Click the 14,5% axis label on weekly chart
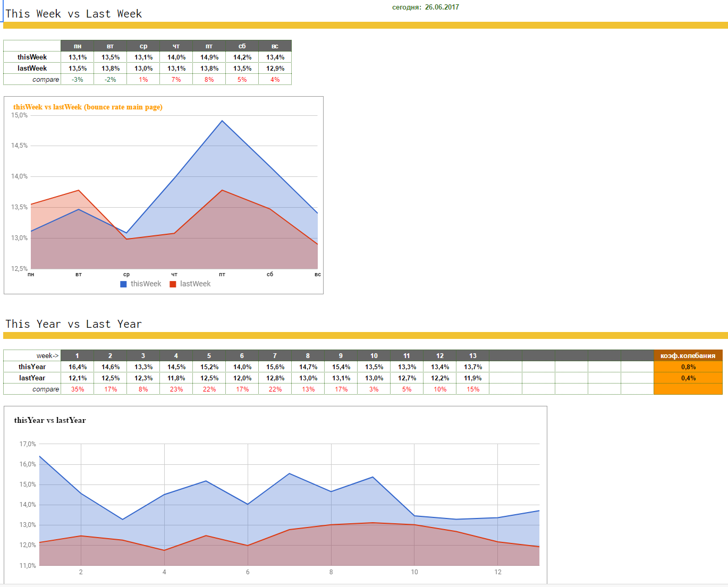This screenshot has height=587, width=728. (x=20, y=146)
